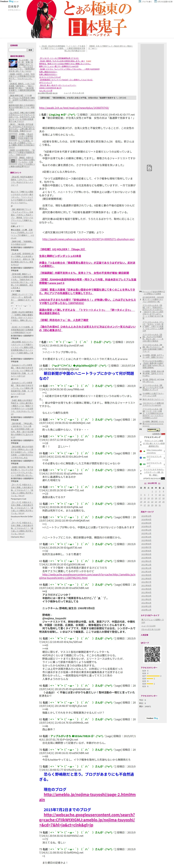Open the webcache.googleusercontent.com cache:CFIIkWtXtGMJ link

87,820
